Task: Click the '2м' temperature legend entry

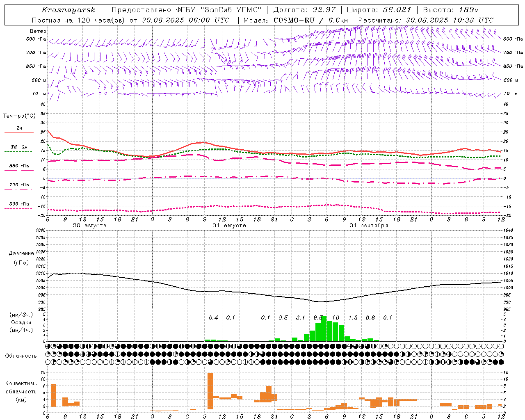Action: tap(19, 128)
